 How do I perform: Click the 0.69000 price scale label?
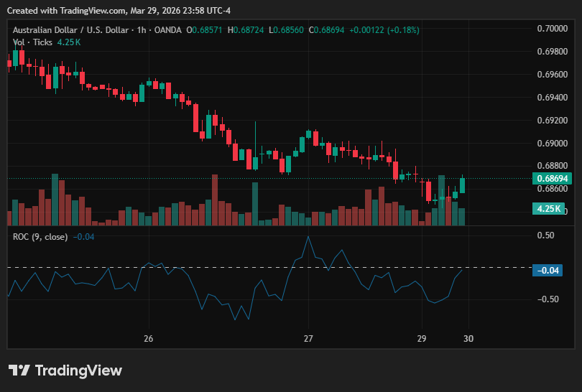click(553, 143)
